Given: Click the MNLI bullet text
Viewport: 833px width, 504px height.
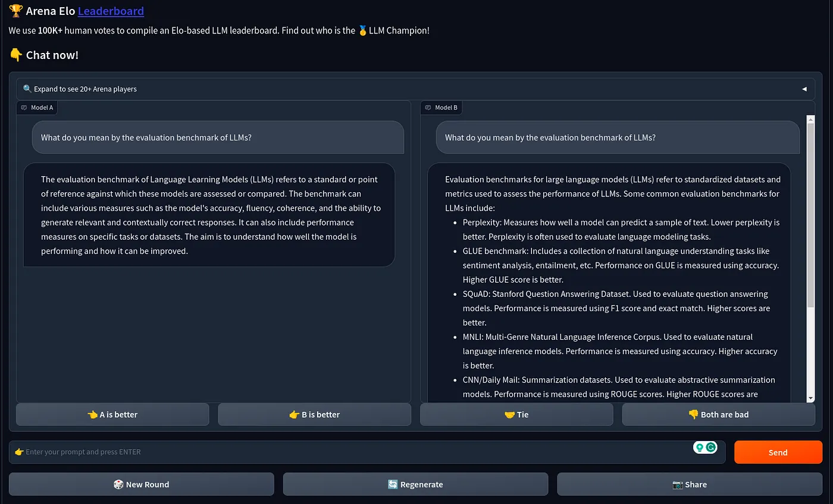Looking at the screenshot, I should click(620, 350).
